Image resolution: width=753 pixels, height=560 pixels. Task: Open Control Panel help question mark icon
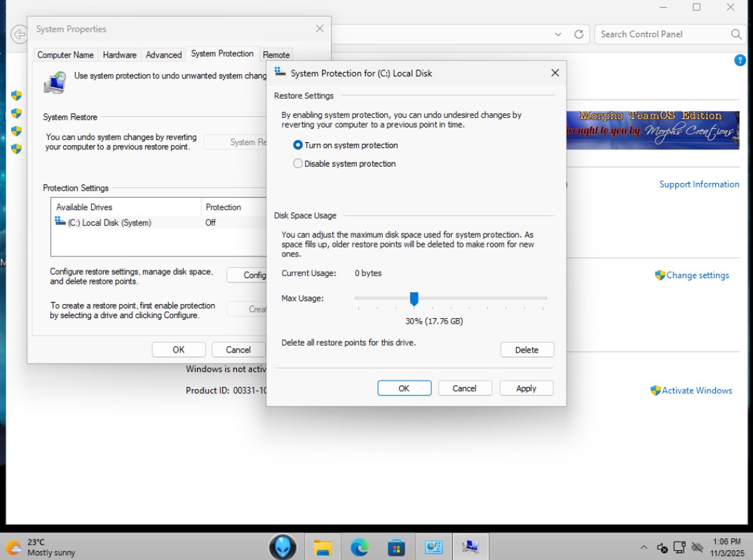740,60
